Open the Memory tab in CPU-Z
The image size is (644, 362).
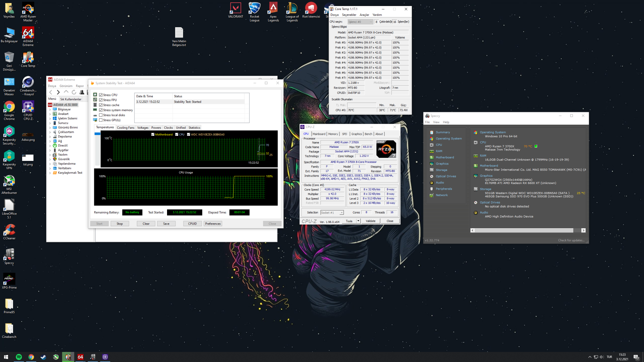coord(333,134)
